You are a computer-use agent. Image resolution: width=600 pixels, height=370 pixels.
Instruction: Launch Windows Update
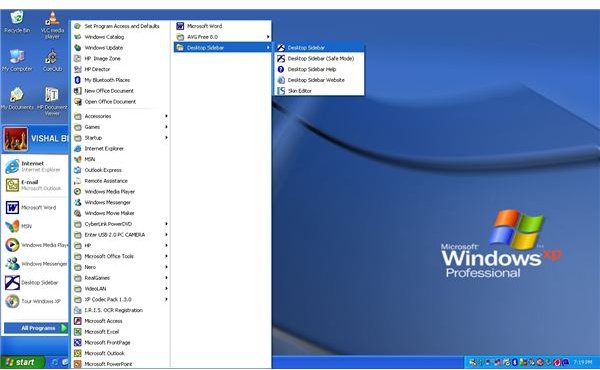tap(121, 47)
